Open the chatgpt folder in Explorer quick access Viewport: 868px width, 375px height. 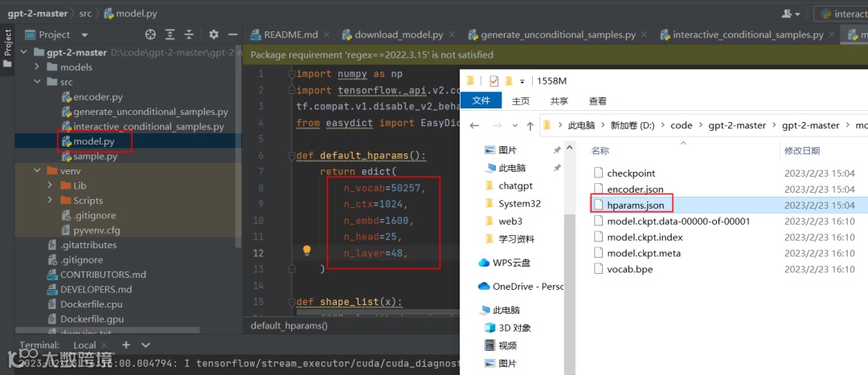pos(515,185)
